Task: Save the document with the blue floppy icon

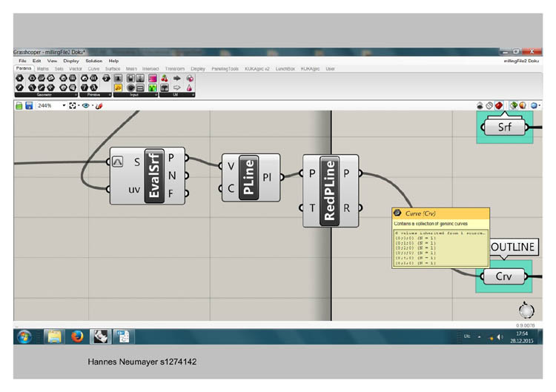Action: (29, 106)
